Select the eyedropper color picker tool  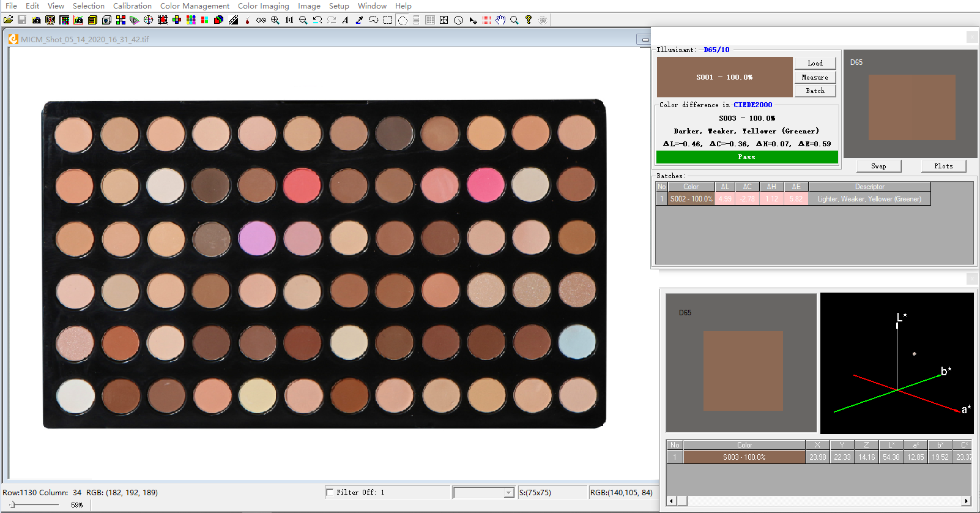tap(359, 20)
